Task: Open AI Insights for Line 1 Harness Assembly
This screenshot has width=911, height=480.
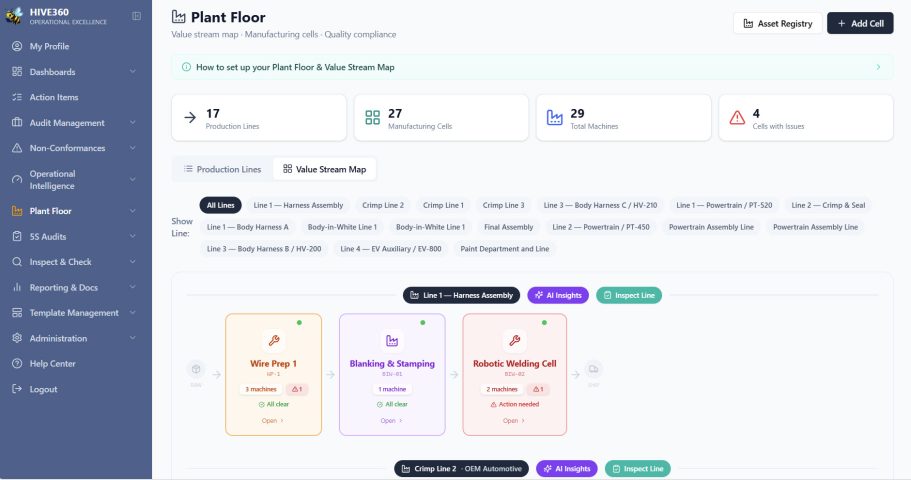Action: [x=558, y=295]
